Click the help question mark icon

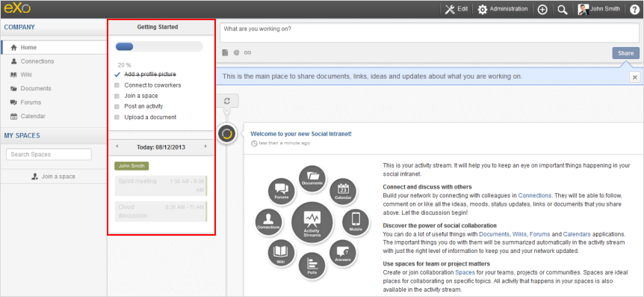(634, 10)
